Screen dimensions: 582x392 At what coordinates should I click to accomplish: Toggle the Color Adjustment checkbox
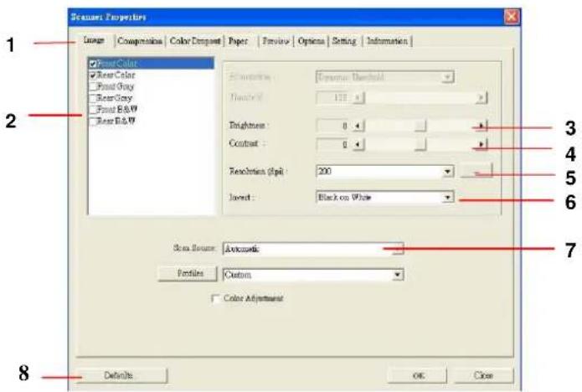click(215, 298)
